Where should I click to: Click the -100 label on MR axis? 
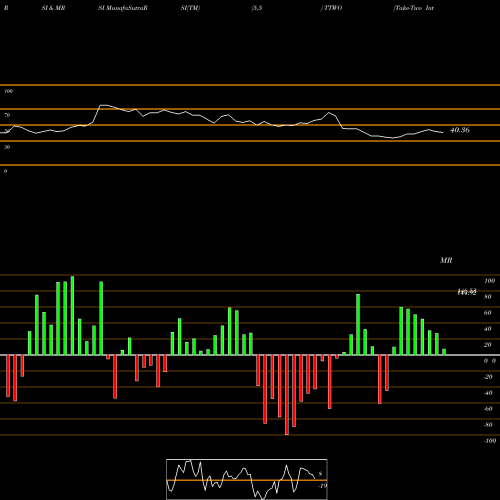coord(490,441)
